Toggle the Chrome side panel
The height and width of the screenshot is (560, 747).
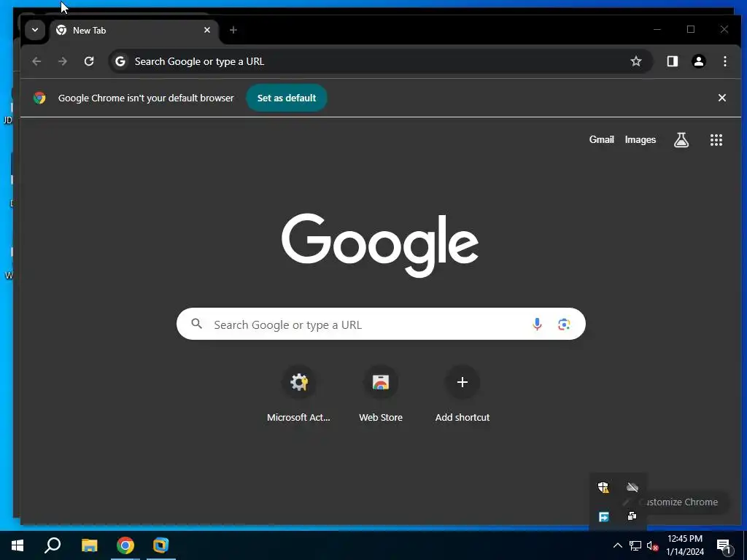tap(672, 61)
